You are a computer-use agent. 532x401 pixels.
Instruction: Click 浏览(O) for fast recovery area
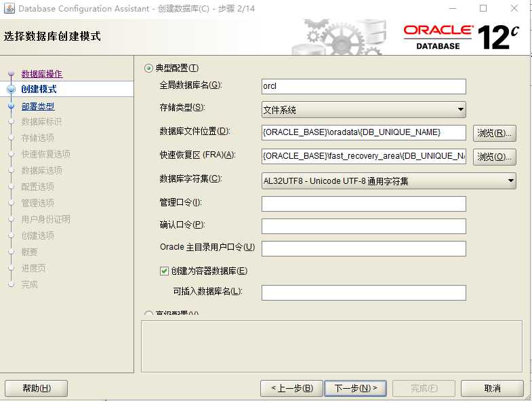click(495, 157)
